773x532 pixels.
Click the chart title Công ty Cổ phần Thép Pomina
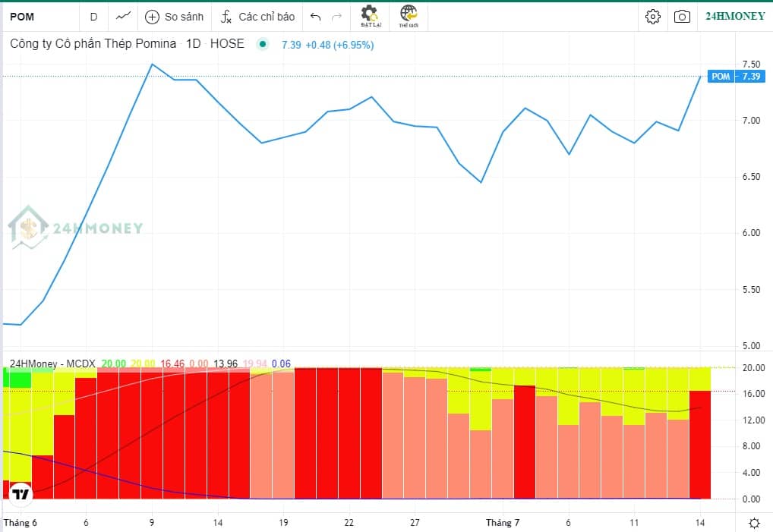pyautogui.click(x=93, y=44)
